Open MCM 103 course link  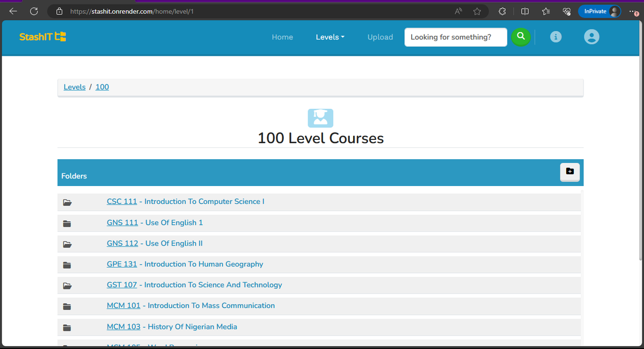[x=123, y=326]
